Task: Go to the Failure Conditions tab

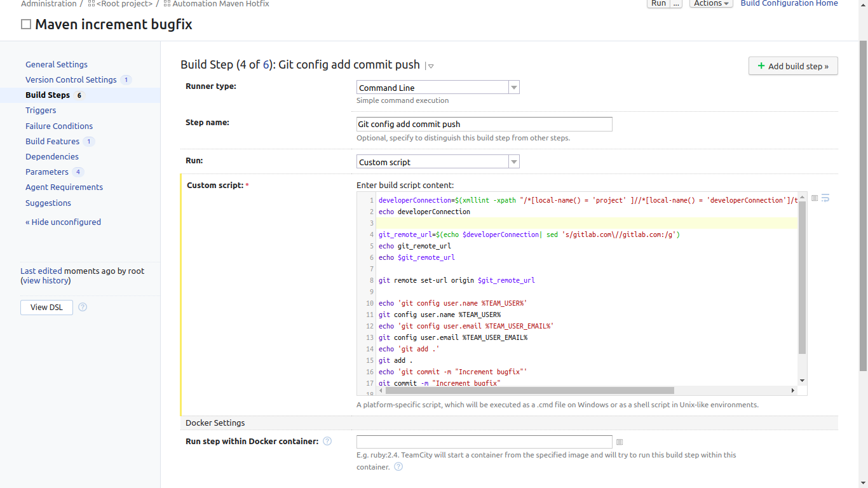Action: point(59,126)
